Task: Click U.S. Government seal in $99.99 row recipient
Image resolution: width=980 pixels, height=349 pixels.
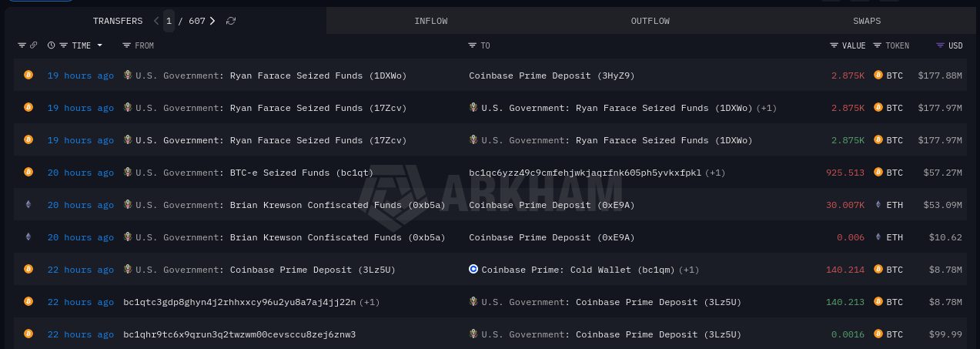Action: [473, 334]
